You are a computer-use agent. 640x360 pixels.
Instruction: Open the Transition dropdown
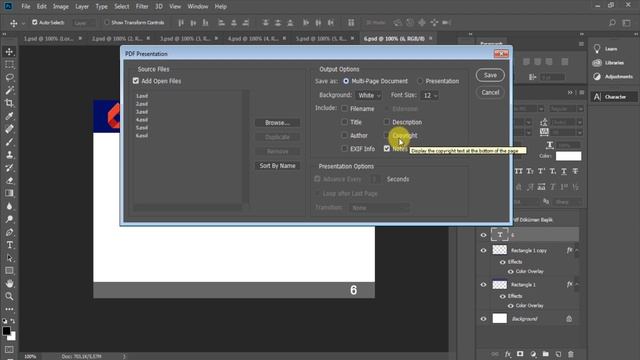[379, 208]
